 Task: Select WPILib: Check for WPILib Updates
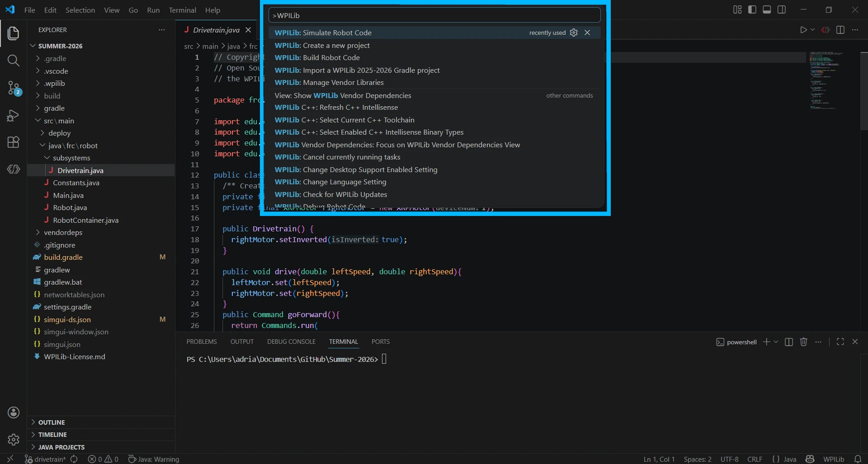(434, 194)
